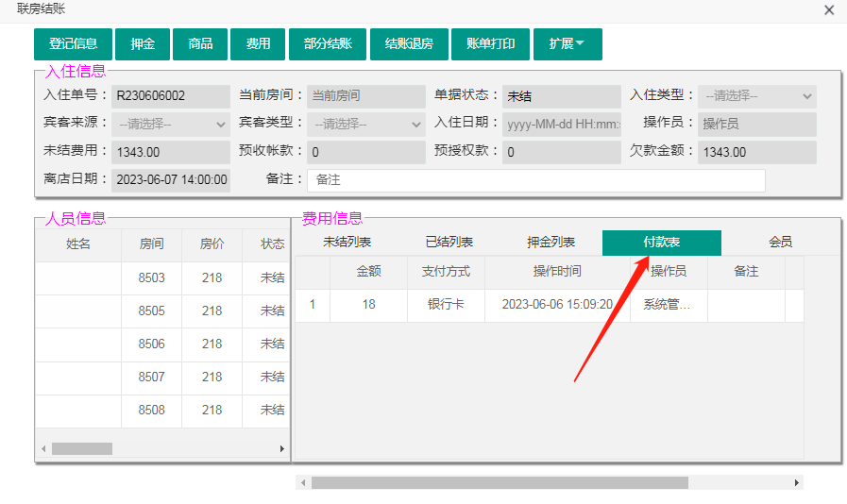847x504 pixels.
Task: Switch to the 会员 tab
Action: (780, 243)
